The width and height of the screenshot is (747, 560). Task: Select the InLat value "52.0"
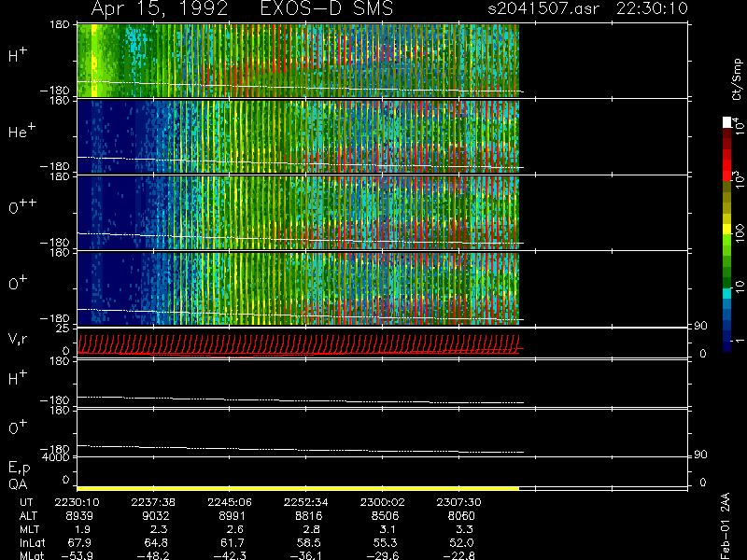pos(461,542)
